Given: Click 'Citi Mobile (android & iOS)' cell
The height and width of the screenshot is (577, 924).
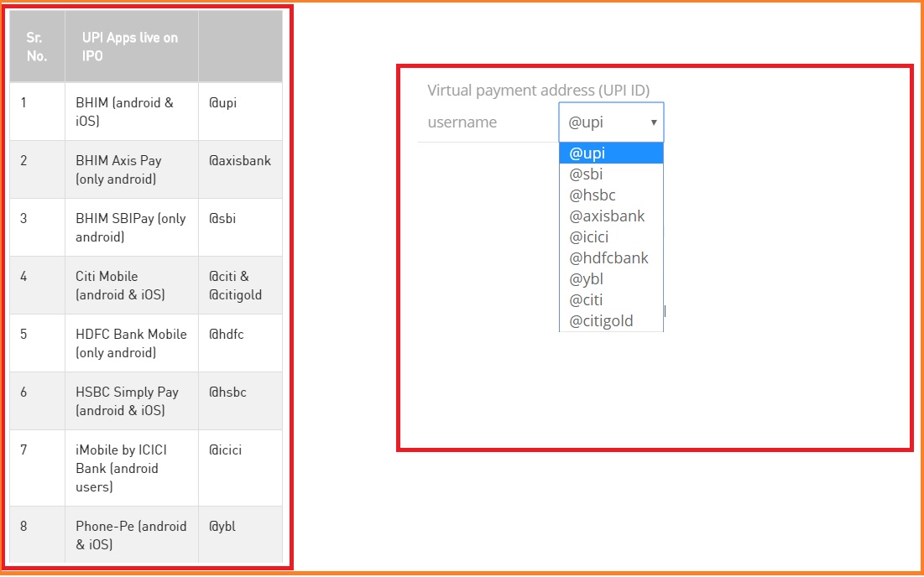Looking at the screenshot, I should 132,285.
